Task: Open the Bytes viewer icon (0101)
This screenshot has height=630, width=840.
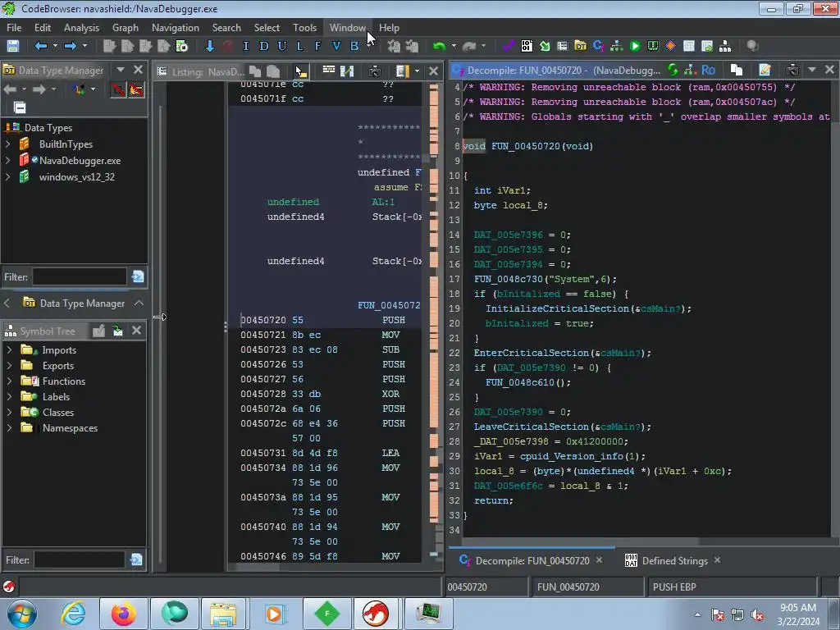Action: [x=527, y=46]
